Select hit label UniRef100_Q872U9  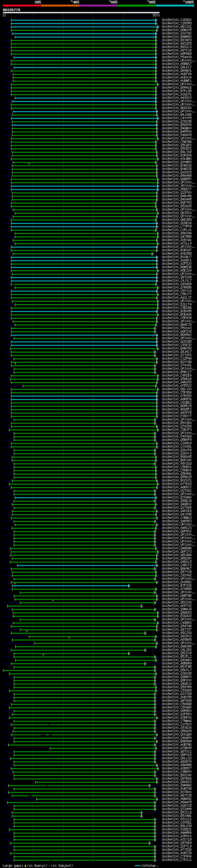(176, 277)
